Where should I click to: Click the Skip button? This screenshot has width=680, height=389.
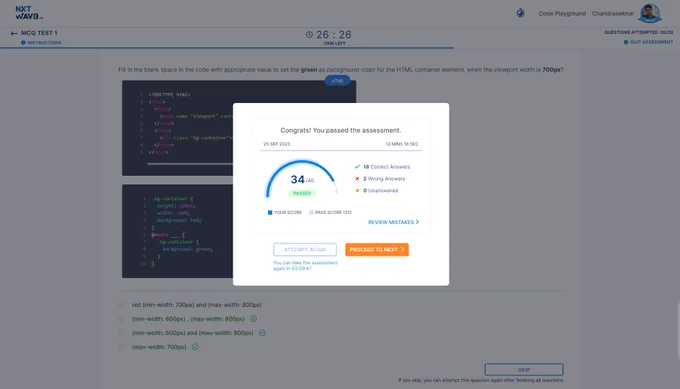(524, 369)
